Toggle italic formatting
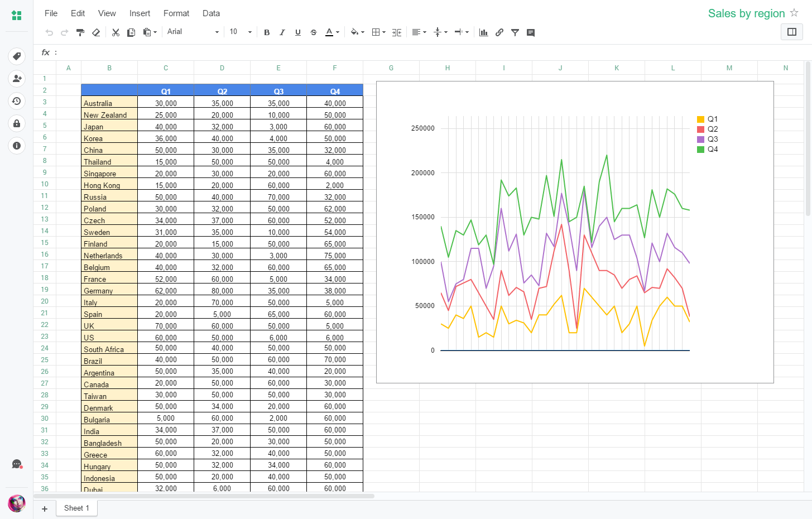812x519 pixels. click(282, 32)
